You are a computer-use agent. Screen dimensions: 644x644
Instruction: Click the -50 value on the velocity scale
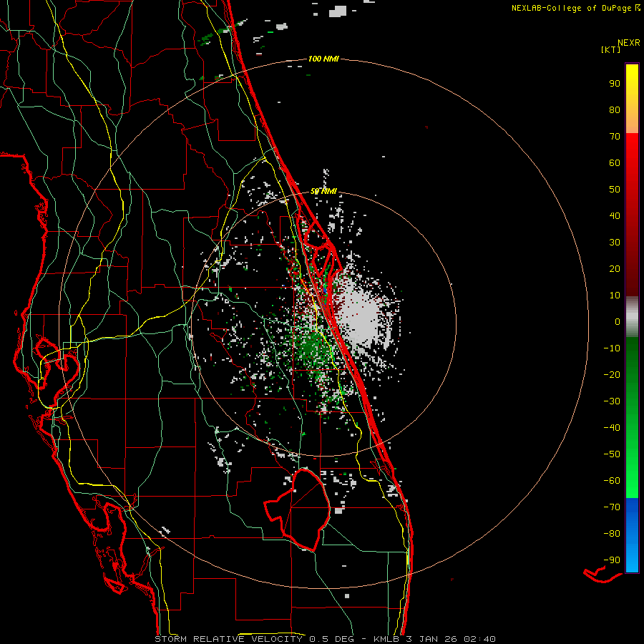tap(612, 454)
